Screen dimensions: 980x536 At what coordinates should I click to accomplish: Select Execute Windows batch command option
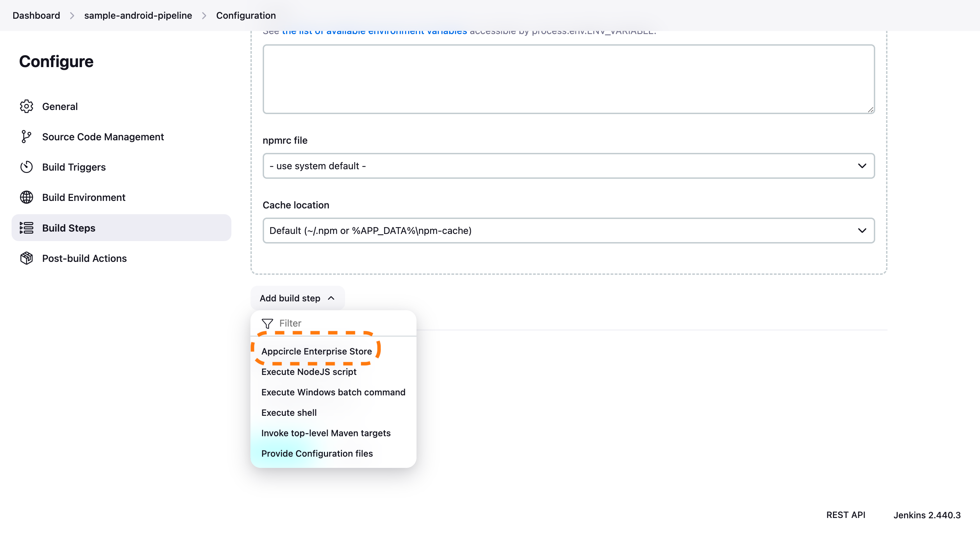tap(333, 392)
